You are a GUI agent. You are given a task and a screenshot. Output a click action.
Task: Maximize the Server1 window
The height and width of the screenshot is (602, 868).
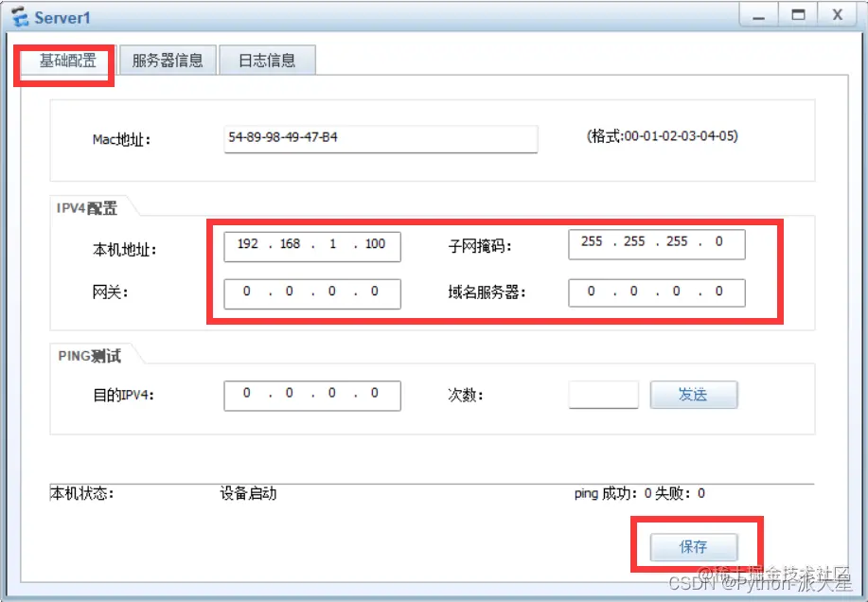(798, 15)
